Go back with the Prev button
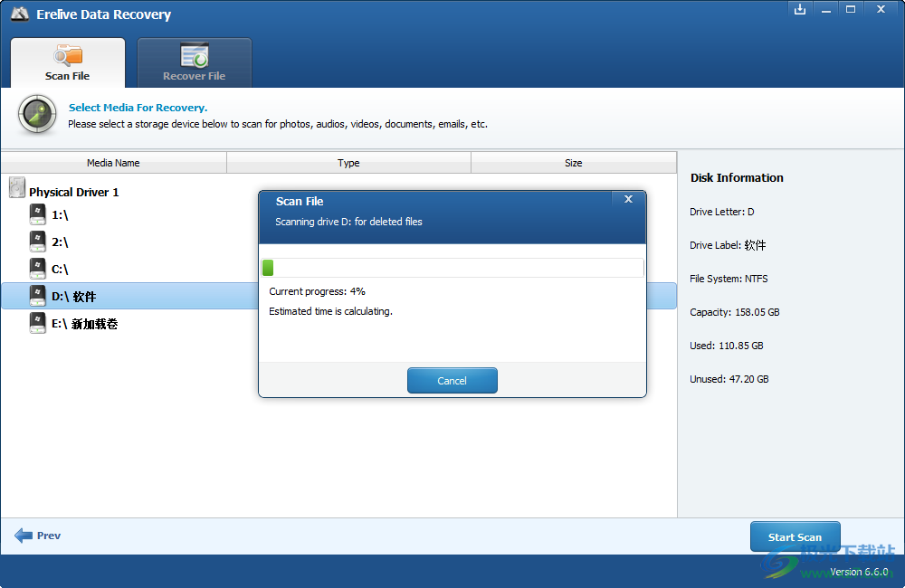The width and height of the screenshot is (905, 588). click(37, 536)
